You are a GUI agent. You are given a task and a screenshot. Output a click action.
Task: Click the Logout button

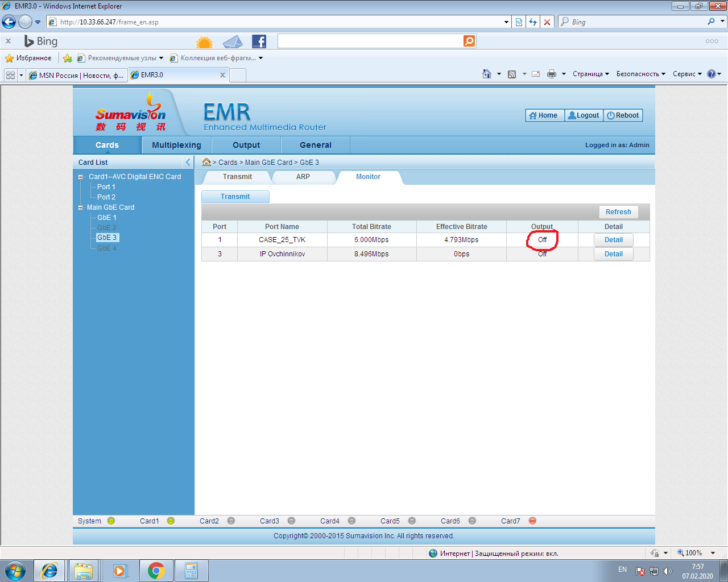coord(584,115)
